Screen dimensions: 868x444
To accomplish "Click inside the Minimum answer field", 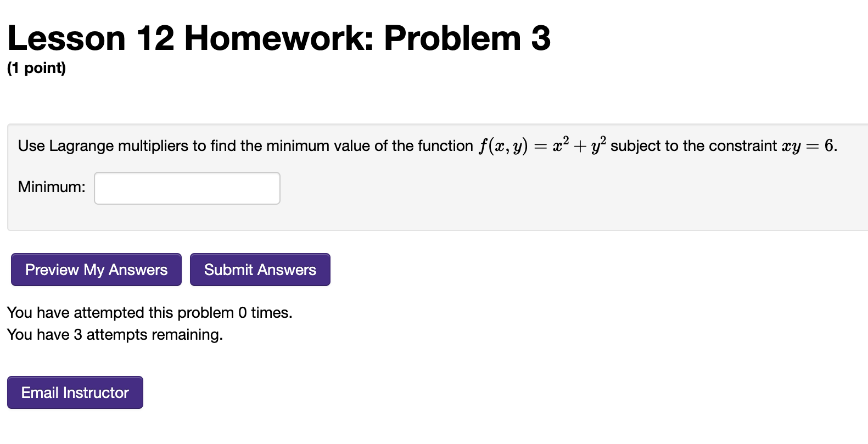I will click(187, 188).
